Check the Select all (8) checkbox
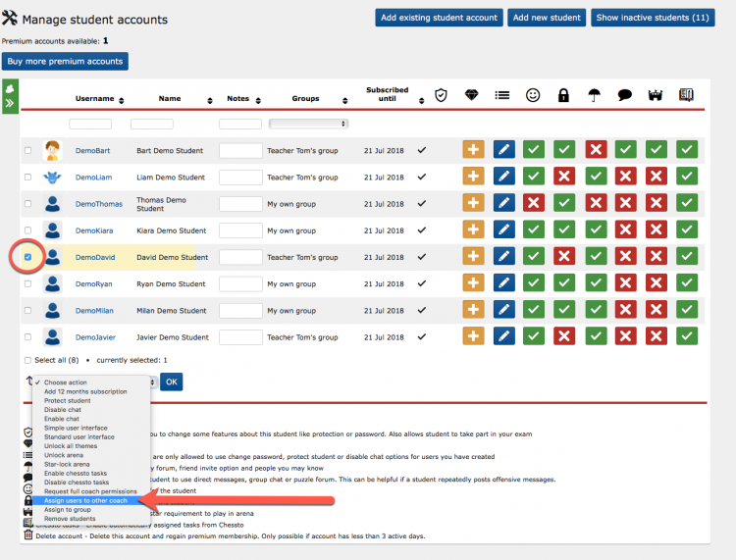The image size is (736, 560). pos(28,360)
